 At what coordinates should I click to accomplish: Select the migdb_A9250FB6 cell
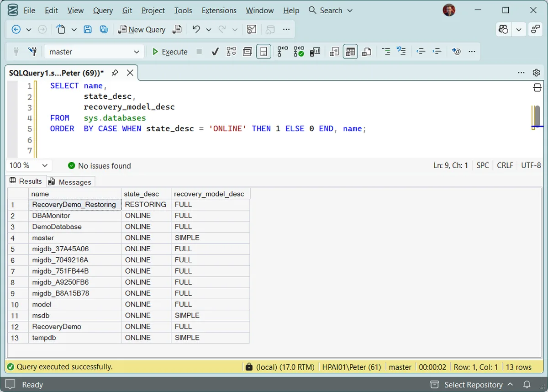74,282
